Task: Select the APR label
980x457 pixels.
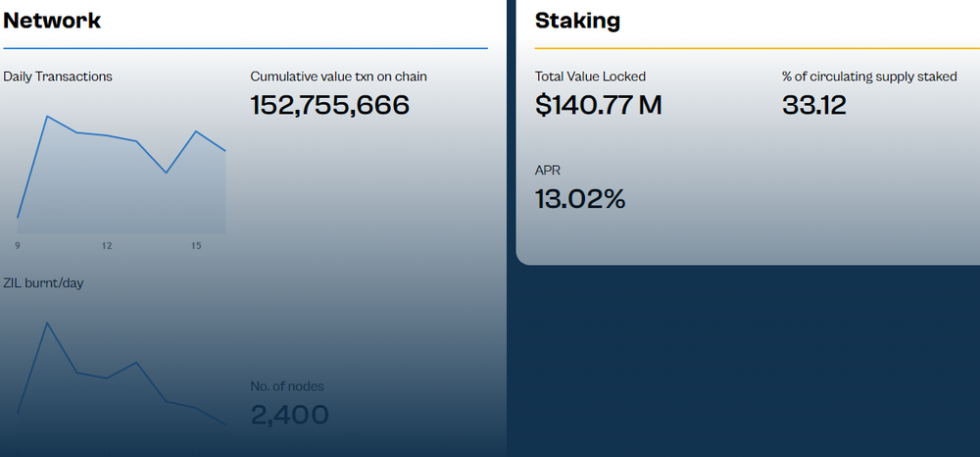Action: (x=548, y=171)
